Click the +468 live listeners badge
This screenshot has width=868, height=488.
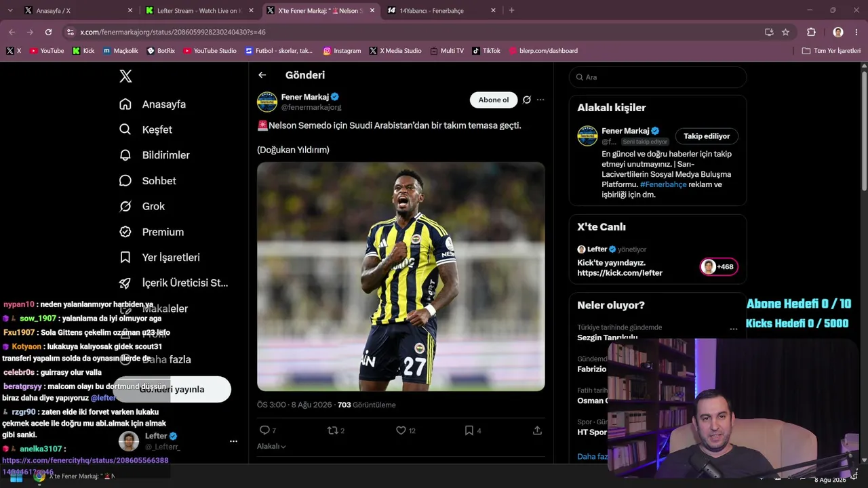tap(719, 266)
